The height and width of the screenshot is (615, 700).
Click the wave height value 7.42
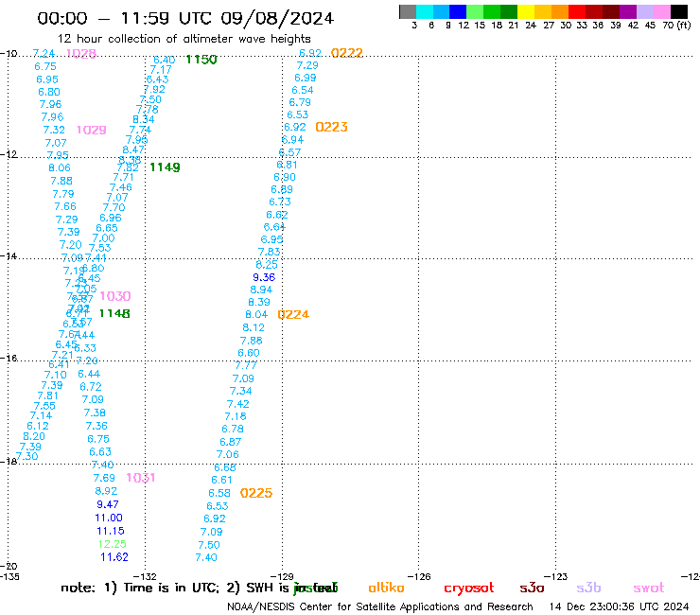[x=238, y=404]
